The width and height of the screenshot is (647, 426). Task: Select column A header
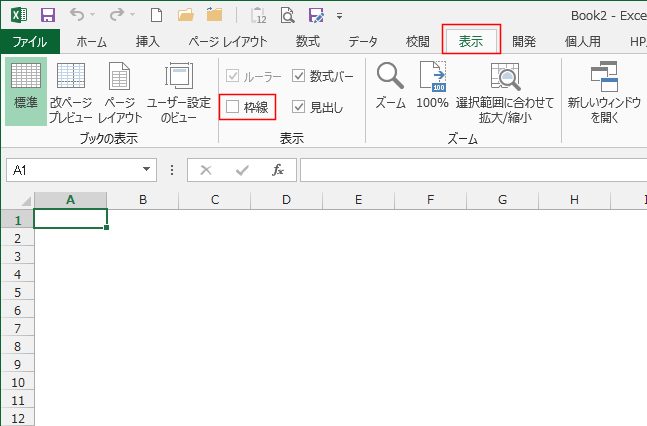[x=71, y=200]
